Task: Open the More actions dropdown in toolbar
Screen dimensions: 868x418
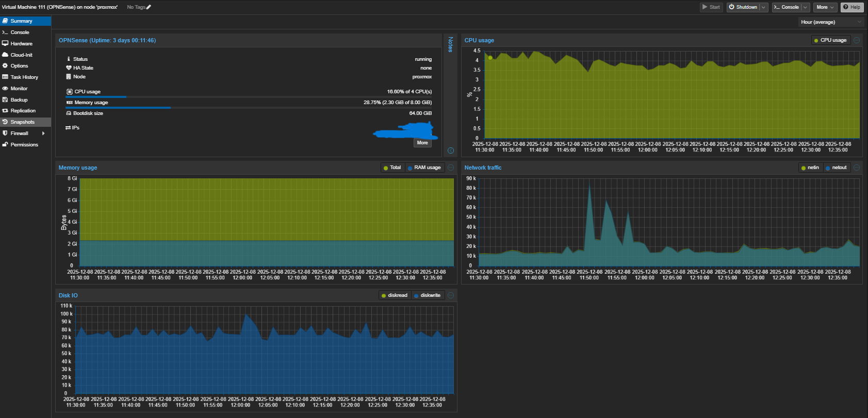Action: [x=825, y=7]
